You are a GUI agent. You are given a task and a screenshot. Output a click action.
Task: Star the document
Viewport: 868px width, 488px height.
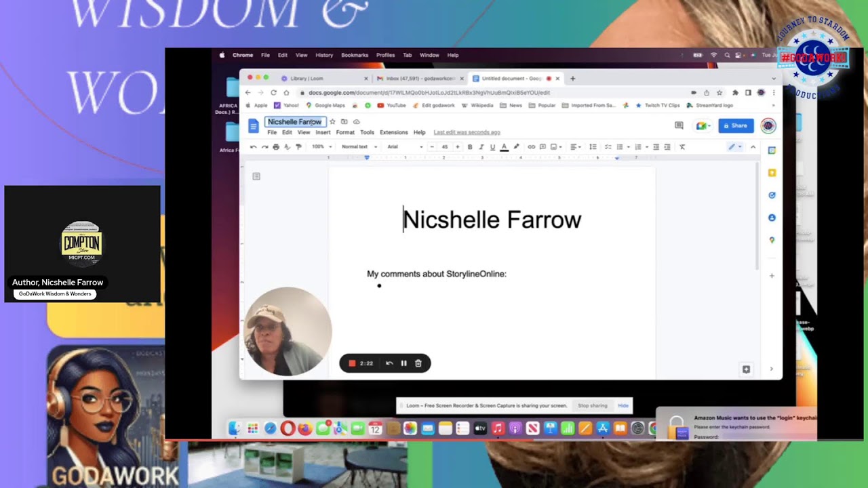point(332,122)
